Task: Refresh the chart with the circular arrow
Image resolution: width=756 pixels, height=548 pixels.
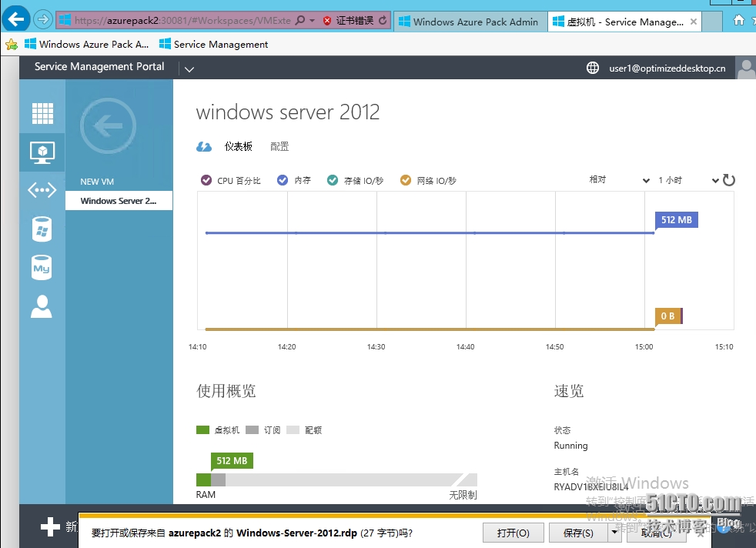Action: [729, 180]
